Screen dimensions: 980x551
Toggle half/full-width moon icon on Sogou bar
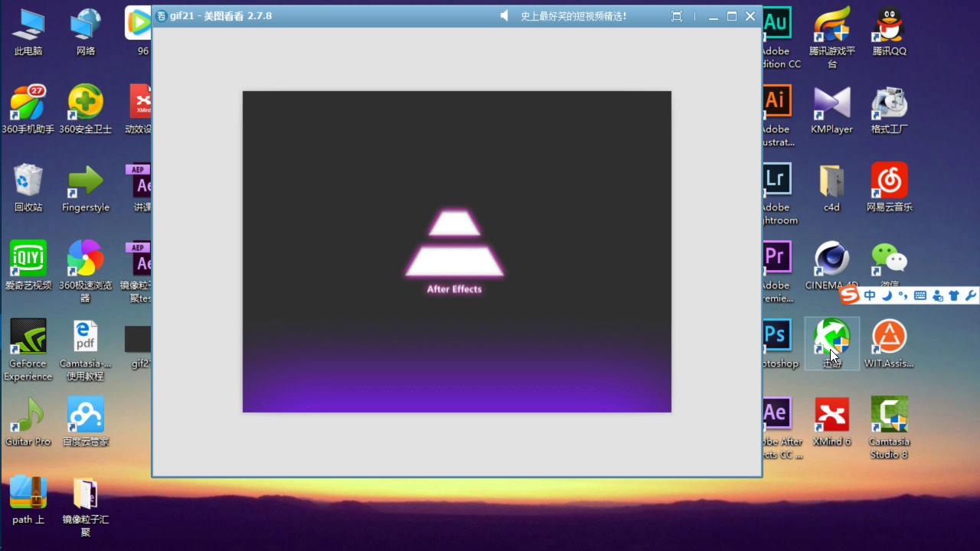click(887, 295)
